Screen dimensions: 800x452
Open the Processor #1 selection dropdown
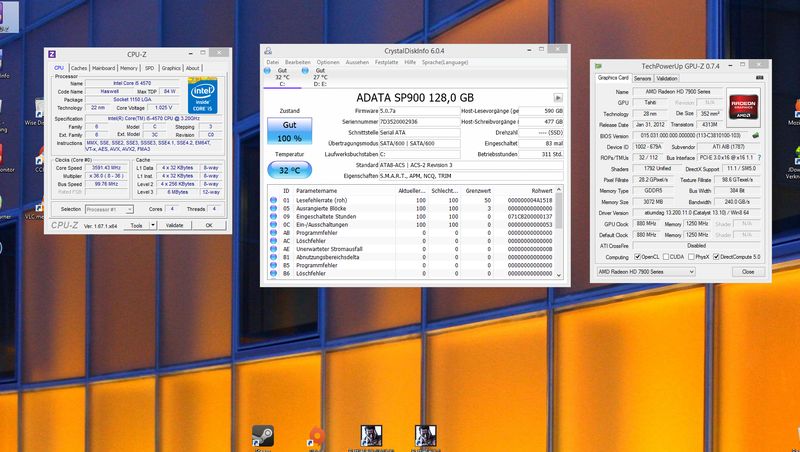[109, 209]
